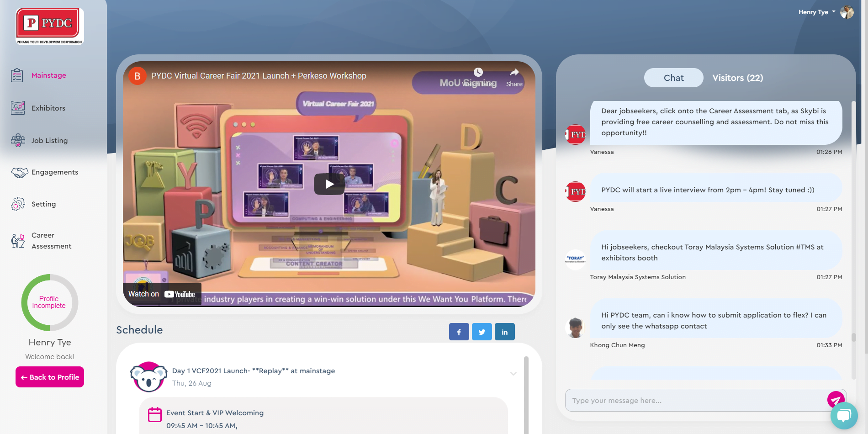The image size is (868, 434).
Task: Click the YouTube Share arrow icon
Action: click(x=514, y=72)
